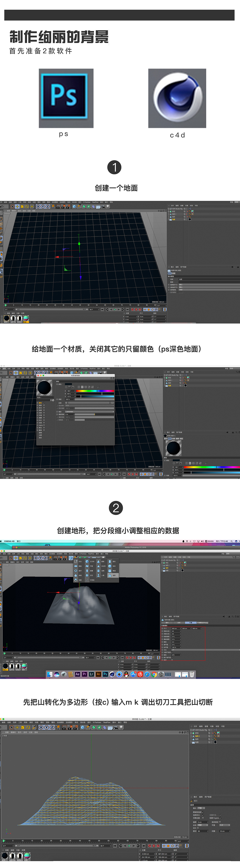This screenshot has height=868, width=240.
Task: Open After Effects from the macOS dock
Action: (x=77, y=674)
